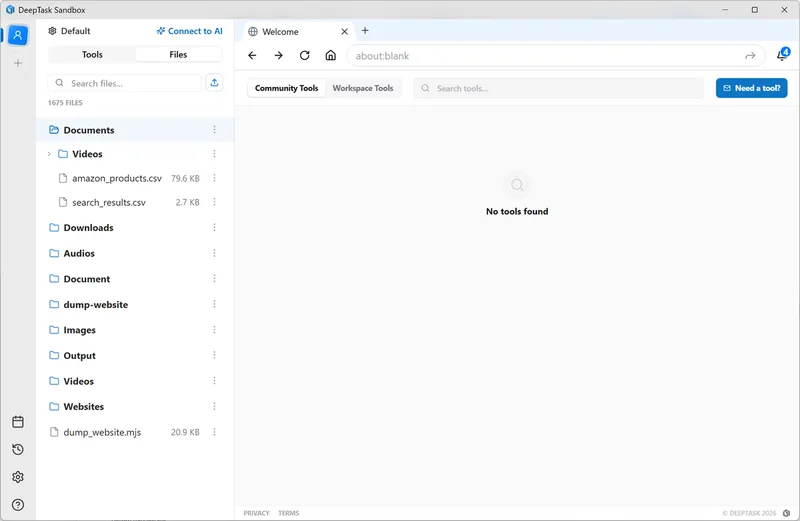The width and height of the screenshot is (800, 521).
Task: Open settings gear in left sidebar
Action: click(x=17, y=477)
